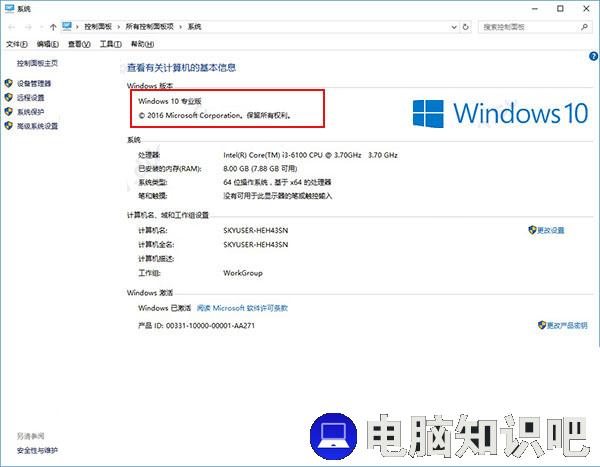600x467 pixels.
Task: Expand chevron before 控制面板 breadcrumb
Action: tap(77, 27)
